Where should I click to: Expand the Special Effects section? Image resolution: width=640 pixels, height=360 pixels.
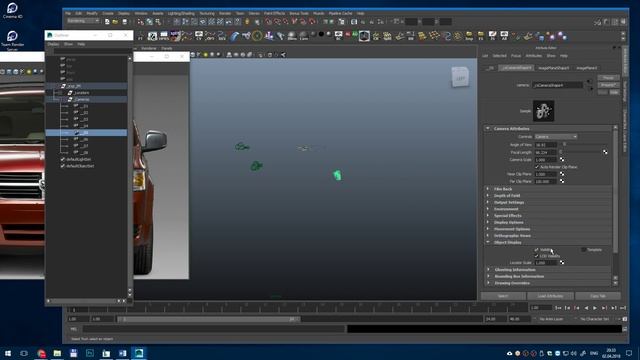point(488,216)
